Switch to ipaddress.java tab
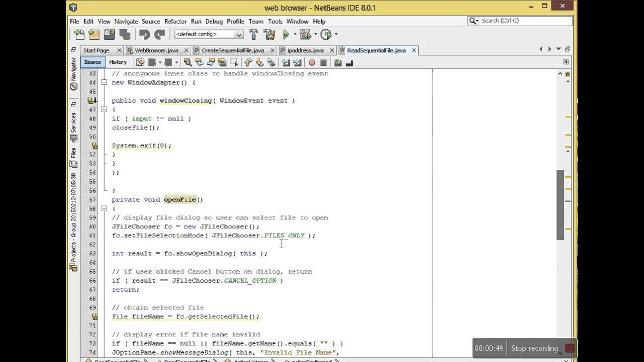The image size is (644, 362). pyautogui.click(x=305, y=50)
